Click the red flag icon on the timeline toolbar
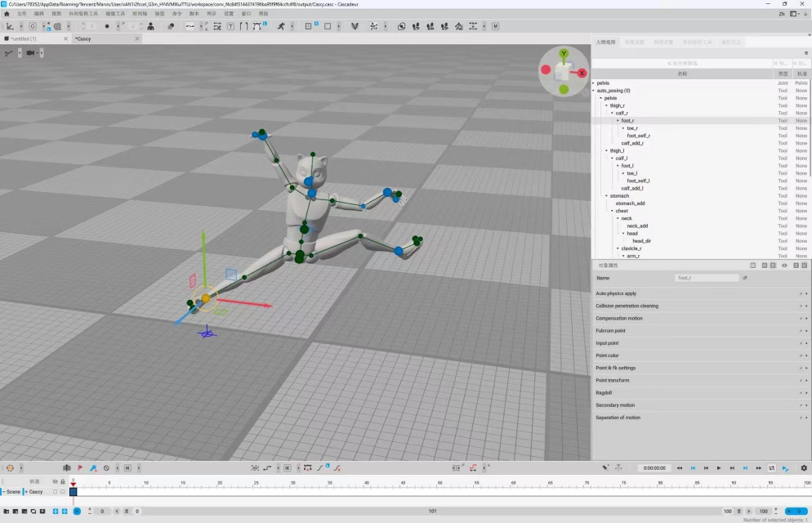Image resolution: width=812 pixels, height=523 pixels. coord(80,468)
